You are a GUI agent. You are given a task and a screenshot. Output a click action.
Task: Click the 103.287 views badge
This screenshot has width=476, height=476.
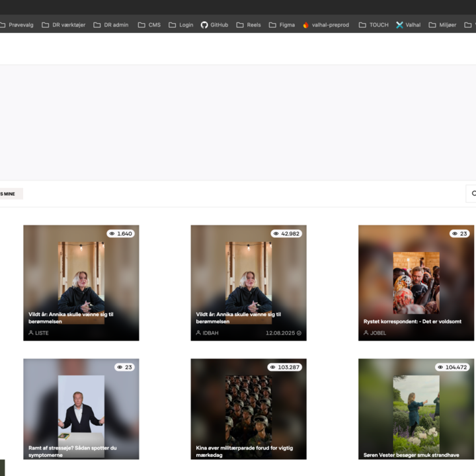(x=284, y=367)
